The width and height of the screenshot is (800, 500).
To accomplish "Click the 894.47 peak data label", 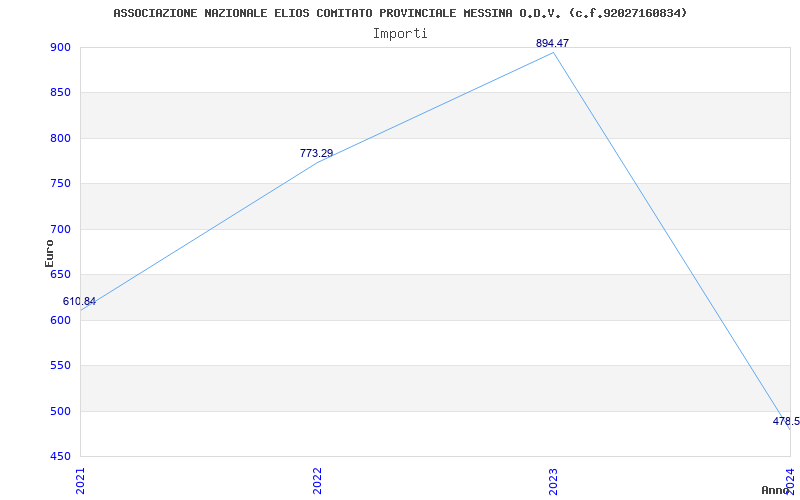I will pos(552,43).
